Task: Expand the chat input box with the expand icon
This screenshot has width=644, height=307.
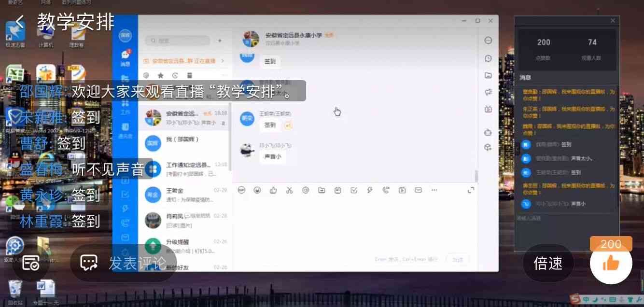Action: click(471, 190)
